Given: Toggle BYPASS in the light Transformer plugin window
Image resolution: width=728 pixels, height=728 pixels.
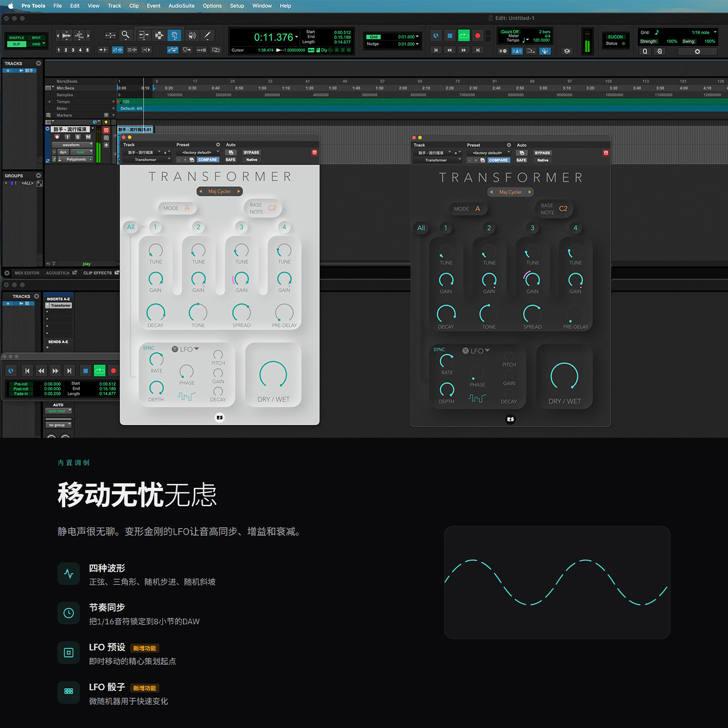Looking at the screenshot, I should (x=251, y=152).
